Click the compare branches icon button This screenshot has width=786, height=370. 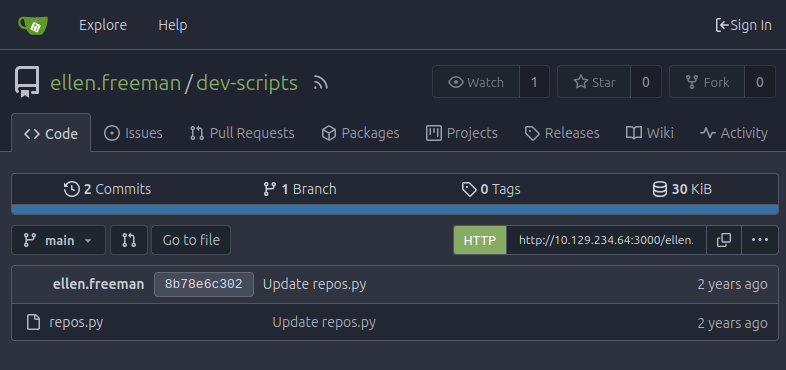(x=129, y=240)
